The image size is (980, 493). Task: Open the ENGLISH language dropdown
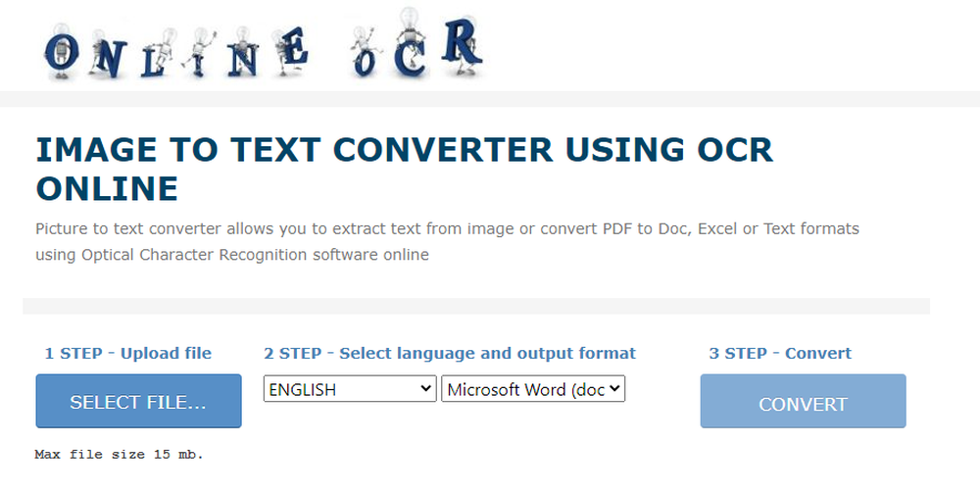click(350, 389)
